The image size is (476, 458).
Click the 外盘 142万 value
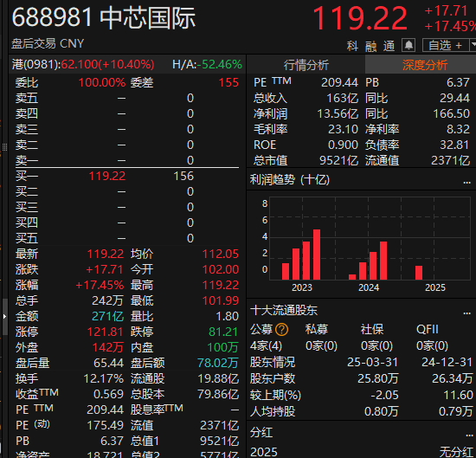[108, 347]
